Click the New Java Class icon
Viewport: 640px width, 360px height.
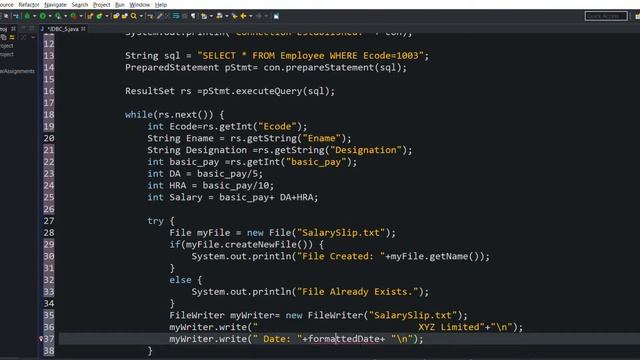[x=99, y=16]
